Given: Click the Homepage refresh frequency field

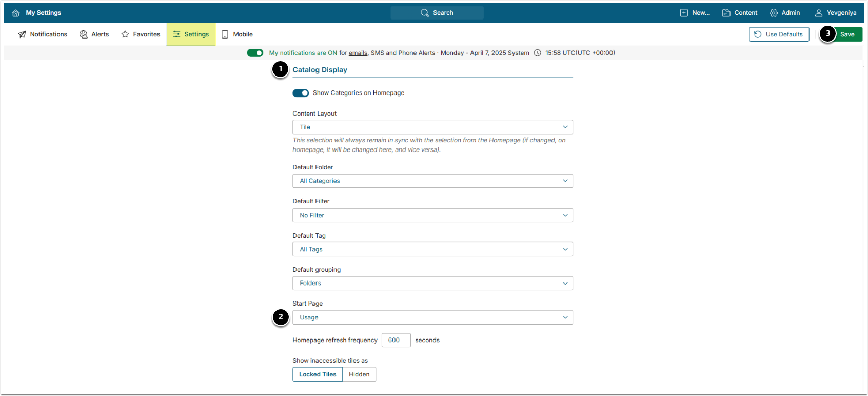Looking at the screenshot, I should pyautogui.click(x=396, y=340).
